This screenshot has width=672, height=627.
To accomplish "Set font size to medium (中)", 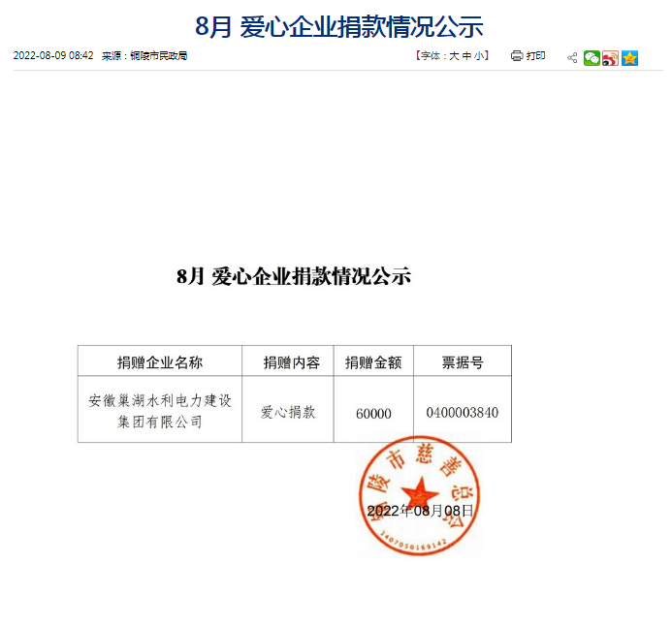I will coord(466,56).
